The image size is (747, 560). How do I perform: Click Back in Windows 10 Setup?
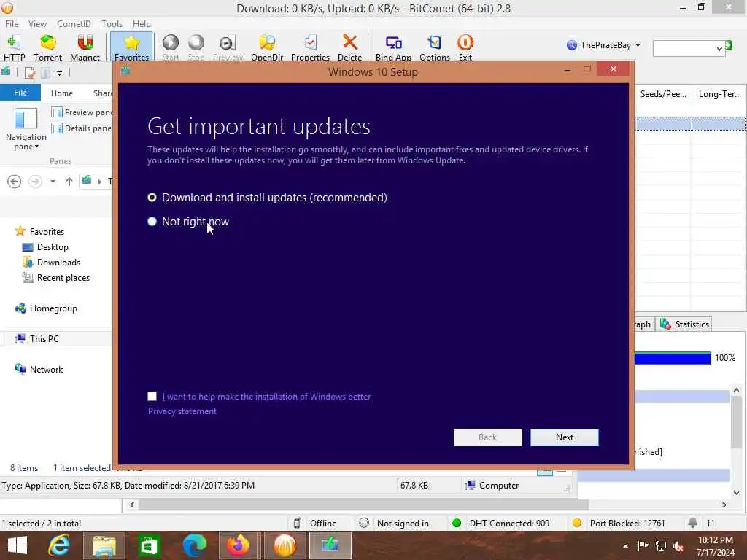coord(487,437)
